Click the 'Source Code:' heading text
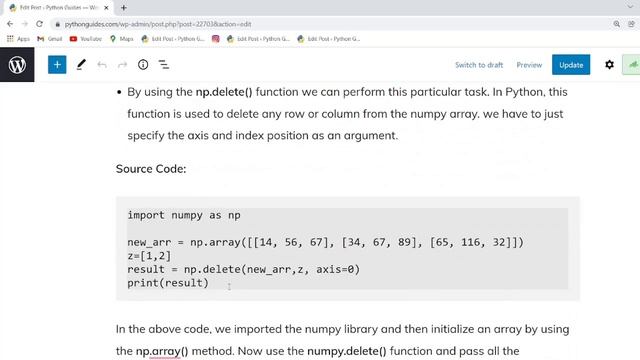 [151, 169]
